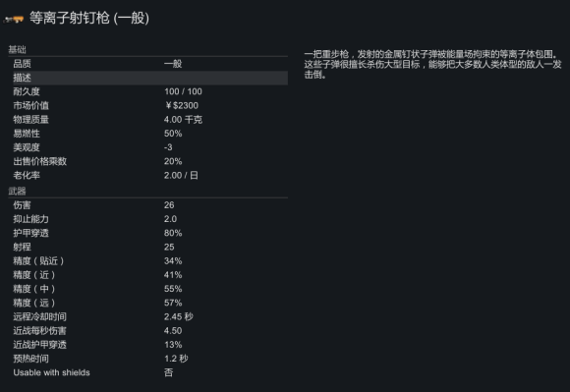Select the 护甲穿透 armor penetration row
The image size is (570, 392).
(148, 233)
